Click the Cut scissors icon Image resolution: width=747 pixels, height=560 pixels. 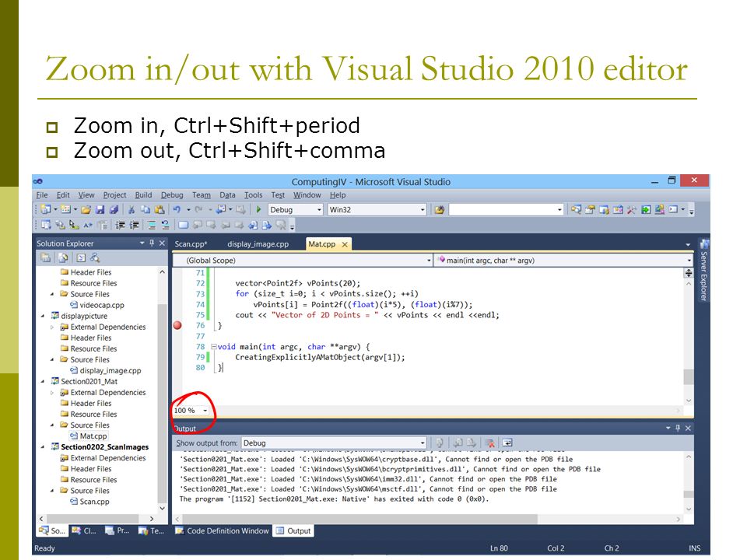coord(131,209)
